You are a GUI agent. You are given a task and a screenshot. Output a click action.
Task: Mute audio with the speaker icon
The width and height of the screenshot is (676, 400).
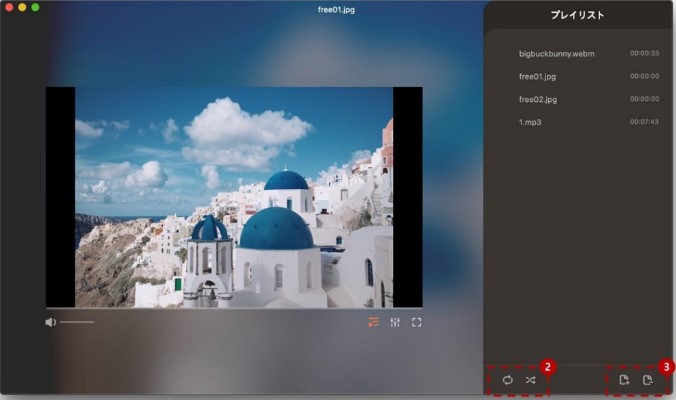[x=50, y=322]
